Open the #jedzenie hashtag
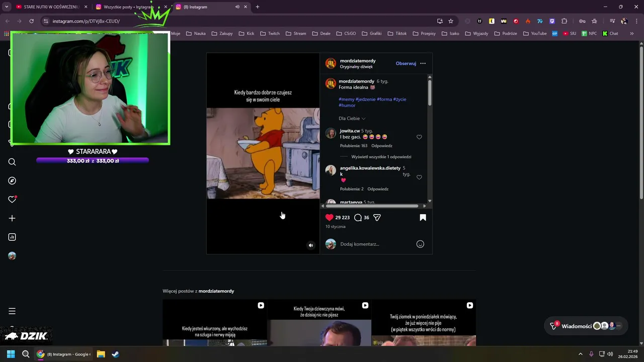 click(365, 99)
